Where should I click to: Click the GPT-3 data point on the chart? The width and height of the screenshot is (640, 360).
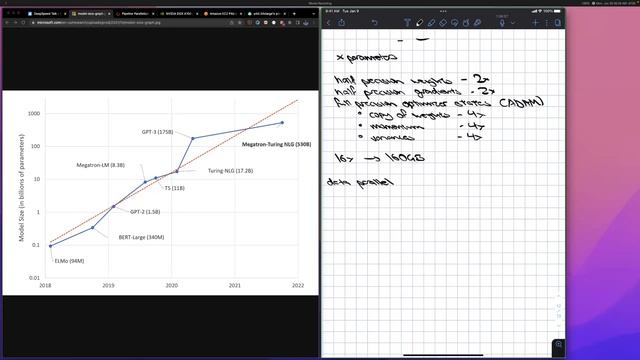193,138
